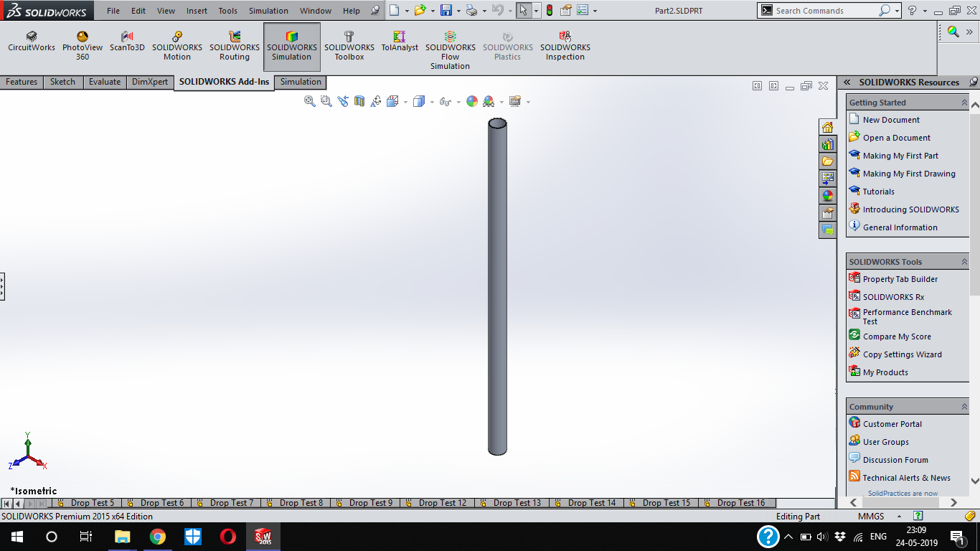Select the Previous View icon
The width and height of the screenshot is (980, 551).
click(343, 101)
